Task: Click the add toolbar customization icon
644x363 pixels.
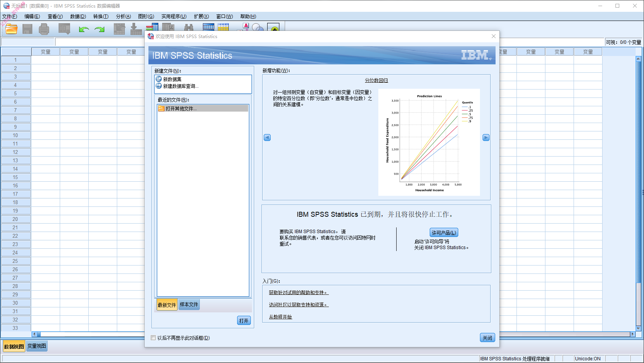Action: coord(273,27)
